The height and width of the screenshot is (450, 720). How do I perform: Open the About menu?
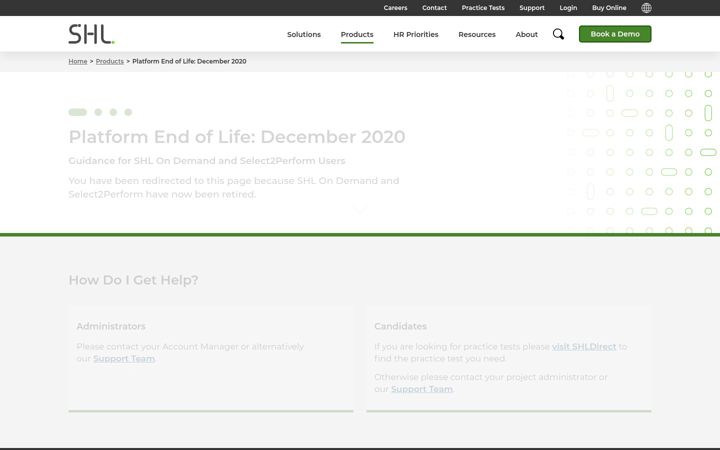coord(526,34)
